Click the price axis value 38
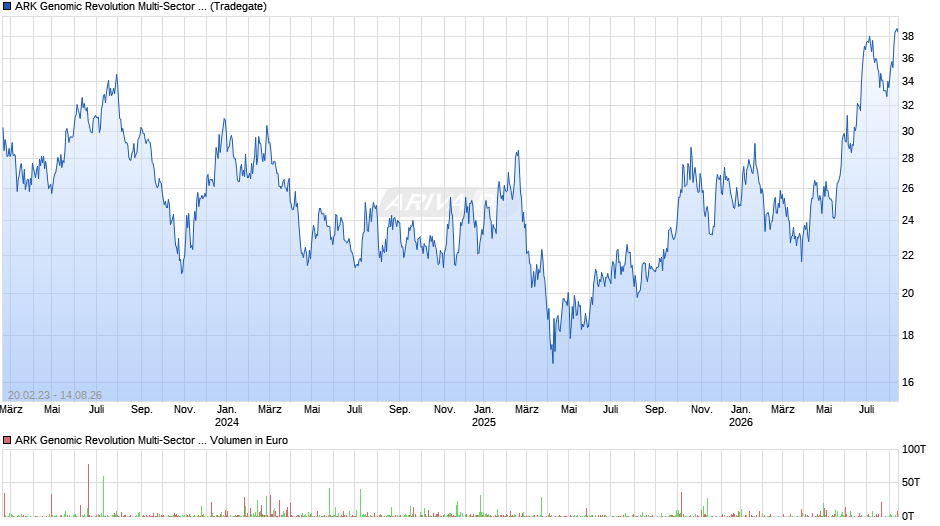Screen dimensions: 940x526 (908, 37)
